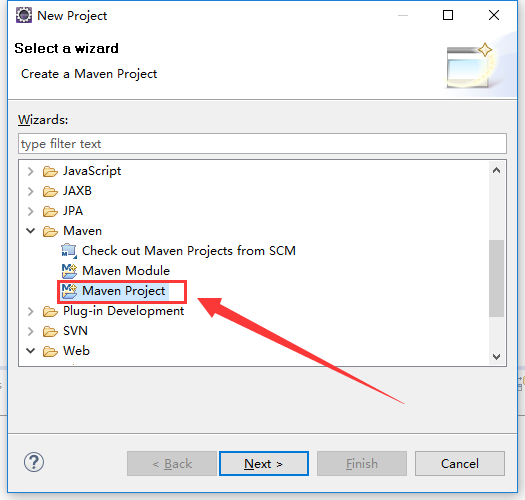Expand the Plug-in Development category
The width and height of the screenshot is (525, 500).
(31, 311)
